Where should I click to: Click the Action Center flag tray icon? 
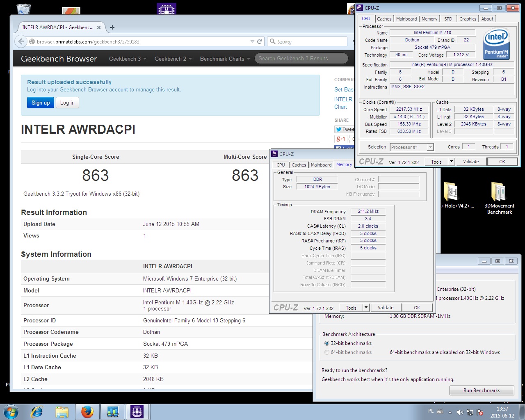(x=480, y=412)
